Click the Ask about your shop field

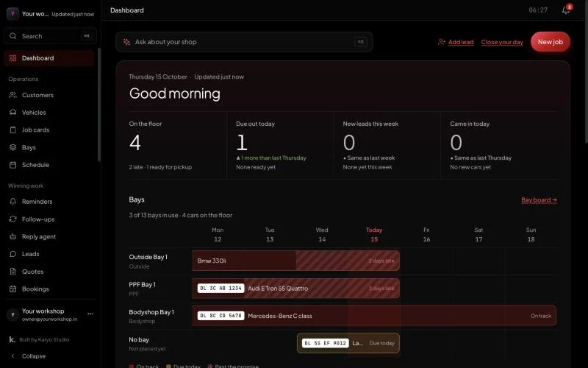[x=244, y=42]
